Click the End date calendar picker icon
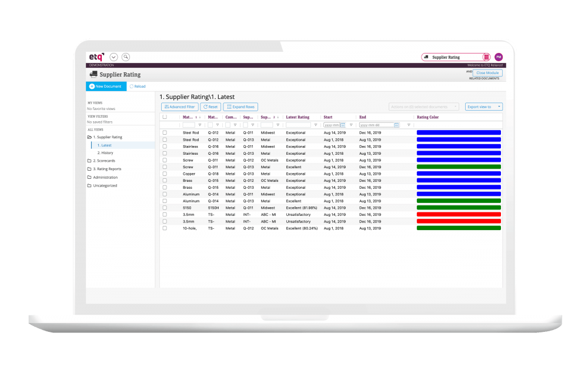The width and height of the screenshot is (588, 373). 396,125
